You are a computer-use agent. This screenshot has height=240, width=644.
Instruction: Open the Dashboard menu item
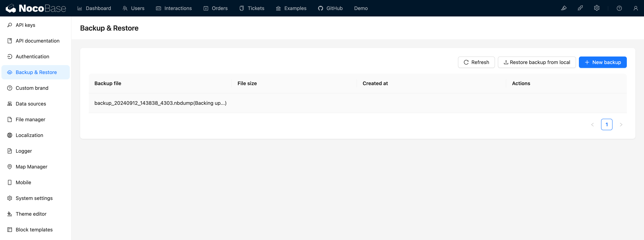(94, 8)
